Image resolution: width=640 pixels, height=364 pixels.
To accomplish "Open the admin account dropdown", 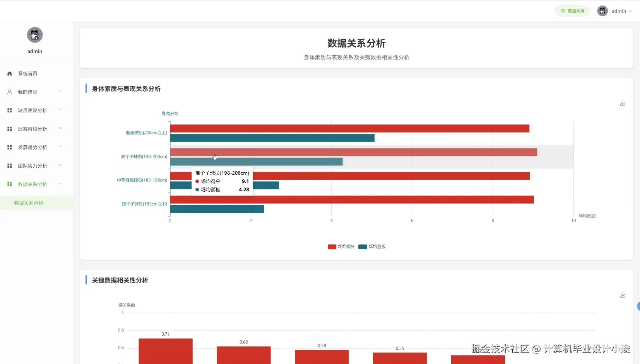I will point(620,10).
